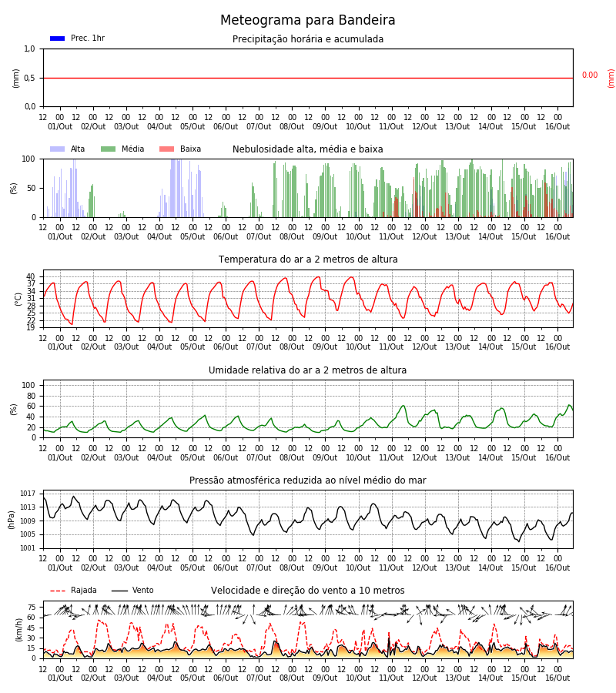Click the Rajada dashed-line legend marker
The width and height of the screenshot is (616, 693).
(58, 591)
